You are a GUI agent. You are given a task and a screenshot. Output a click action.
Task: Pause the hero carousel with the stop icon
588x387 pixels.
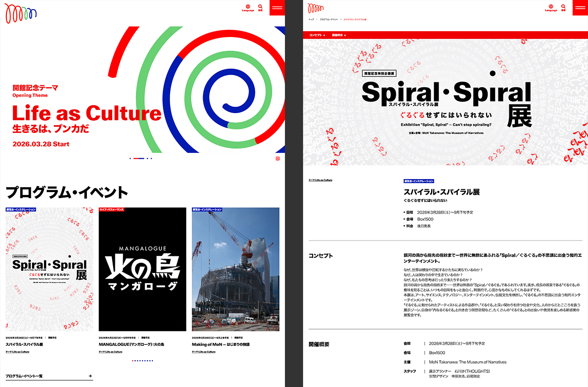tap(278, 158)
